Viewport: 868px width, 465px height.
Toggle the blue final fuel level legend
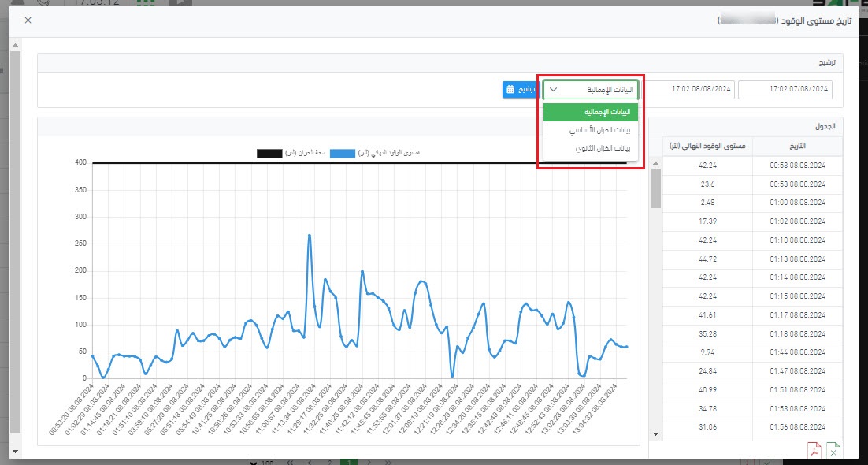(343, 152)
